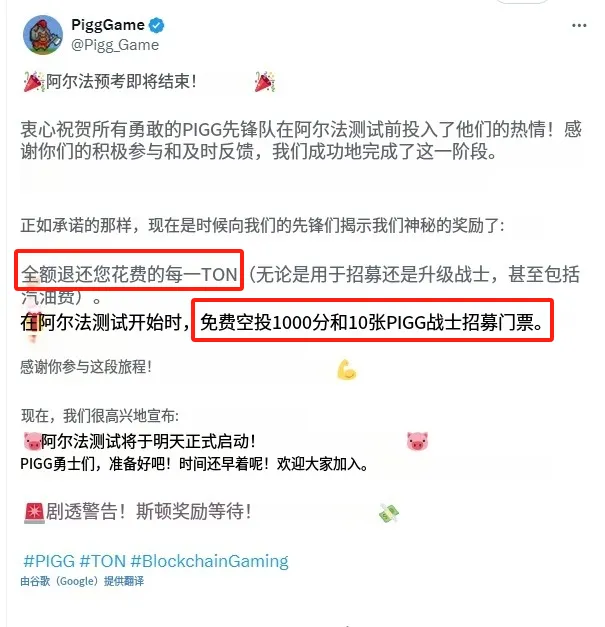Open the @Pigg_Game handle link

115,45
